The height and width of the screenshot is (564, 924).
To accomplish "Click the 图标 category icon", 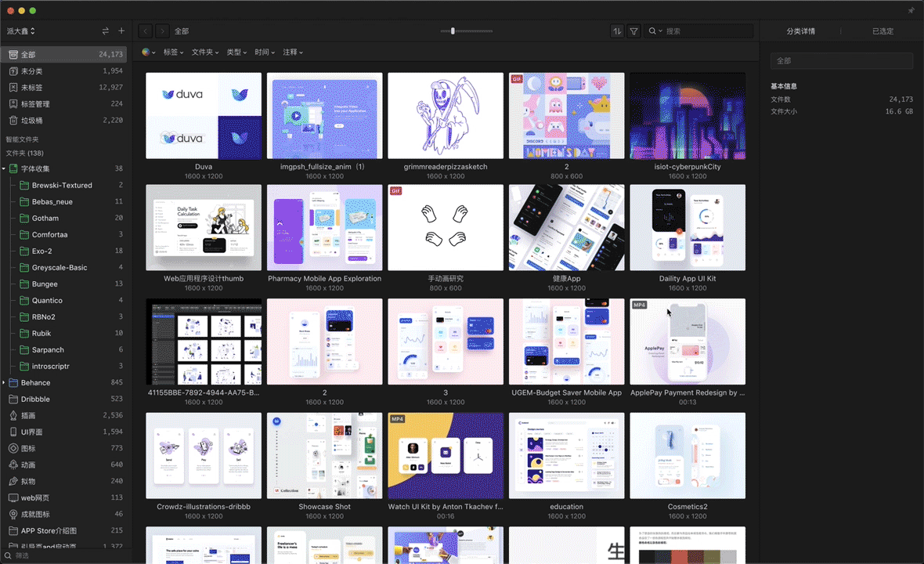I will [13, 449].
